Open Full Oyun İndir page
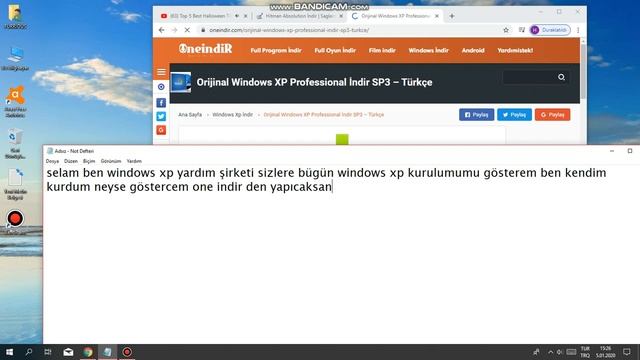The height and width of the screenshot is (360, 640). [335, 50]
